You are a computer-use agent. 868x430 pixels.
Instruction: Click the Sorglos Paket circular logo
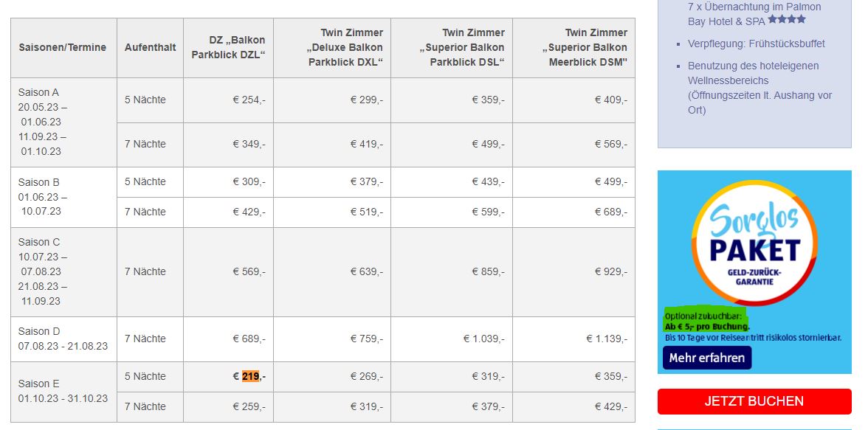(x=755, y=243)
